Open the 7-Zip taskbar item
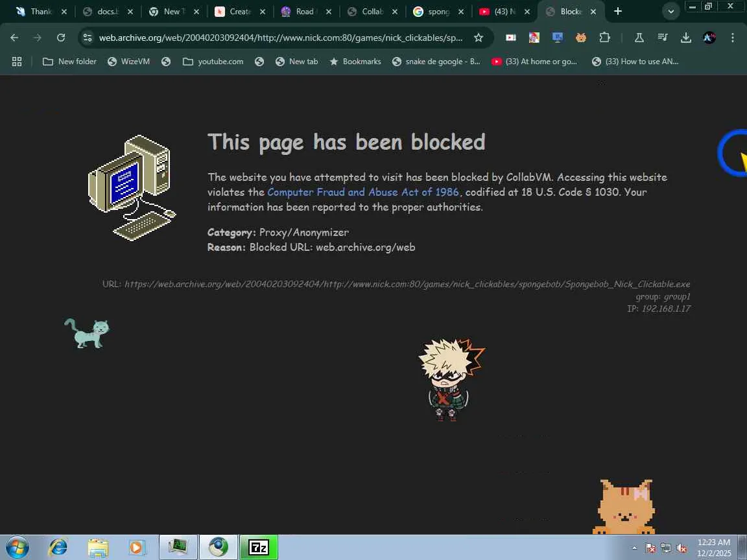747x560 pixels. pos(259,548)
